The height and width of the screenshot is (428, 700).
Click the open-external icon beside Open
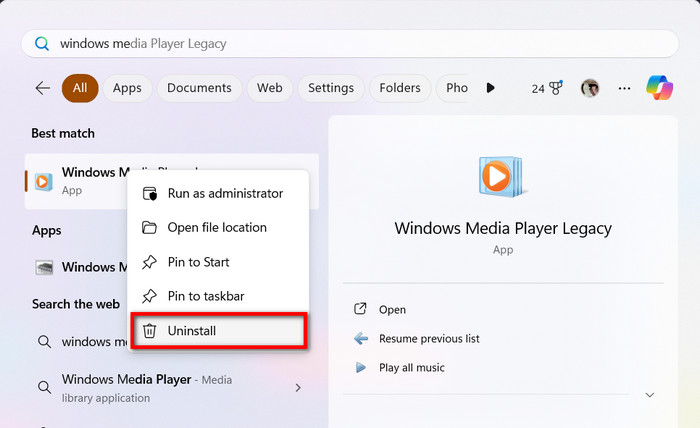pos(360,309)
